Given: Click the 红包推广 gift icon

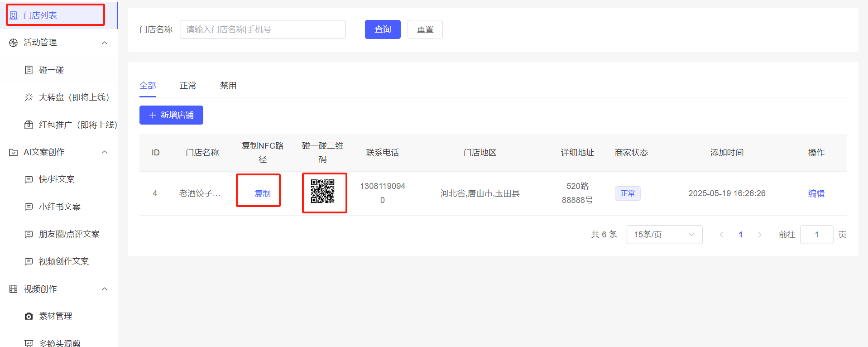Looking at the screenshot, I should [x=29, y=125].
